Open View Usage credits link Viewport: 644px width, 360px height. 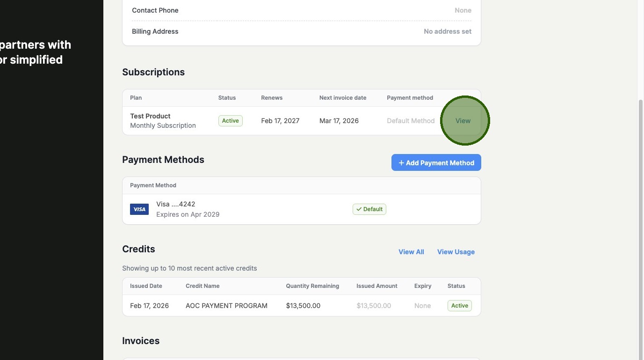(x=456, y=252)
